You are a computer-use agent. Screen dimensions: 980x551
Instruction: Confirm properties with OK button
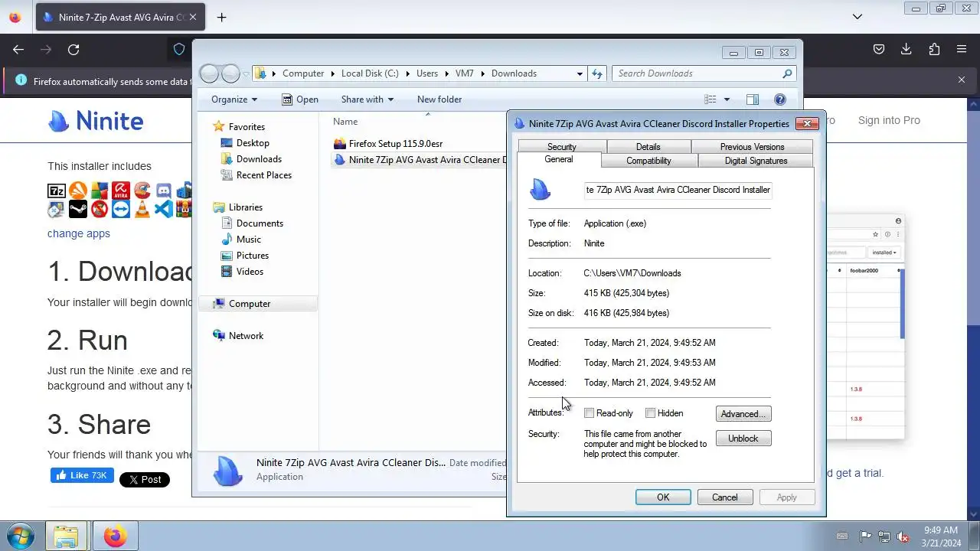point(663,497)
